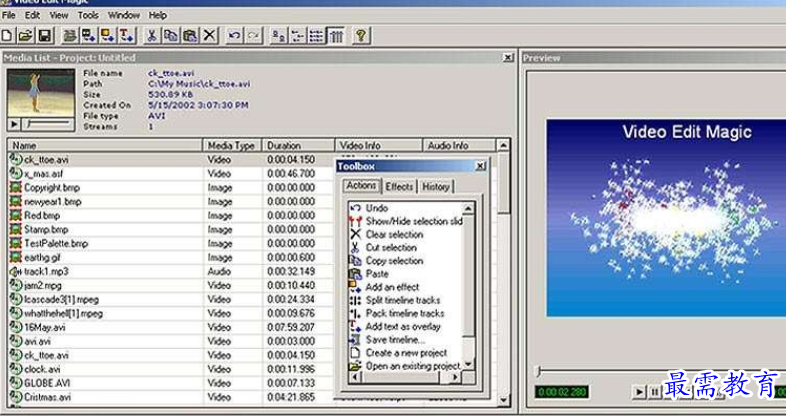Click the Save floppy disk toolbar icon

pos(45,36)
